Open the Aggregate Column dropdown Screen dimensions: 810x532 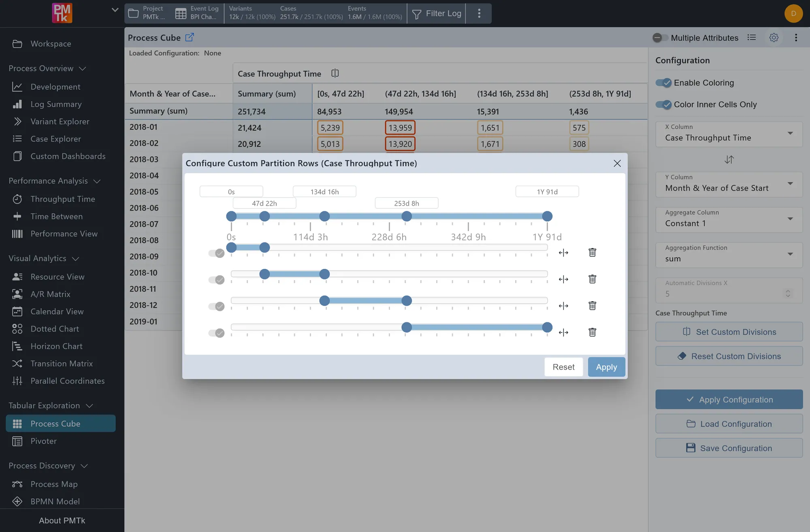coord(729,219)
